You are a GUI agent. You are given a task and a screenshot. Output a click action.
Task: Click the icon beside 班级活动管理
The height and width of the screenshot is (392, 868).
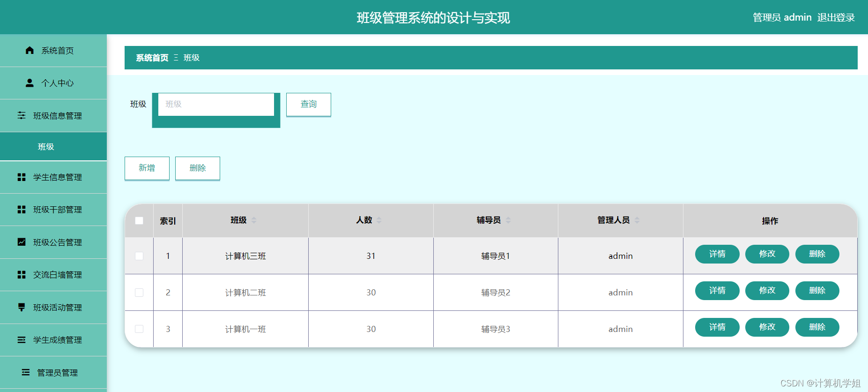coord(22,307)
